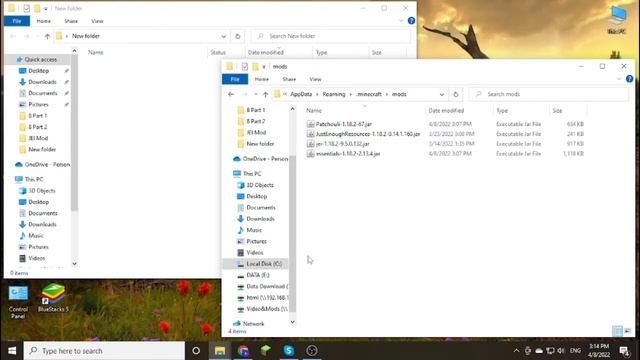Open help in New folder window
Screen dimensions: 640x360
click(x=411, y=20)
